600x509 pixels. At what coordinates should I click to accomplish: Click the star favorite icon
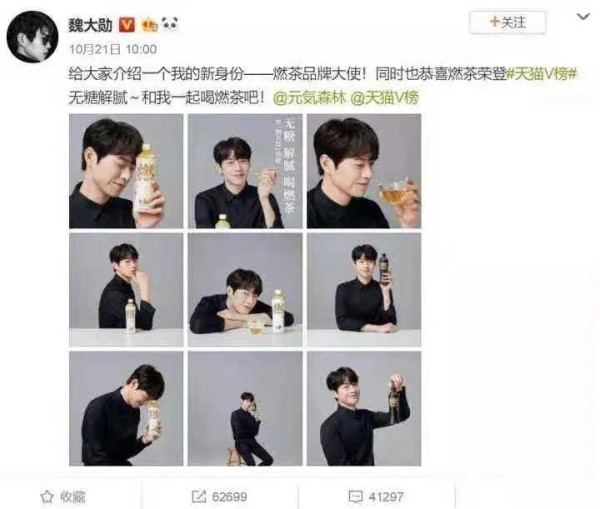(x=47, y=497)
